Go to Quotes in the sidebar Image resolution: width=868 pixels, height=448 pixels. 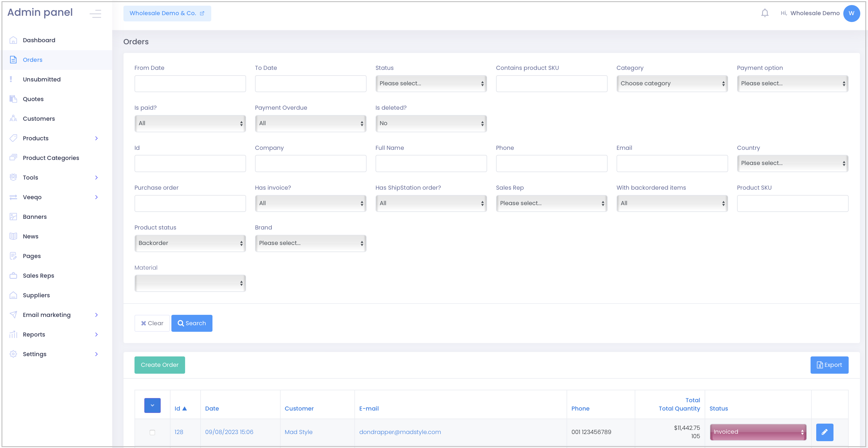coord(33,99)
